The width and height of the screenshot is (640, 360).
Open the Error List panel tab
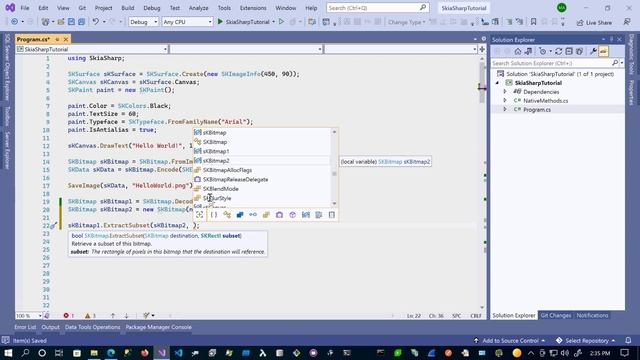point(25,327)
